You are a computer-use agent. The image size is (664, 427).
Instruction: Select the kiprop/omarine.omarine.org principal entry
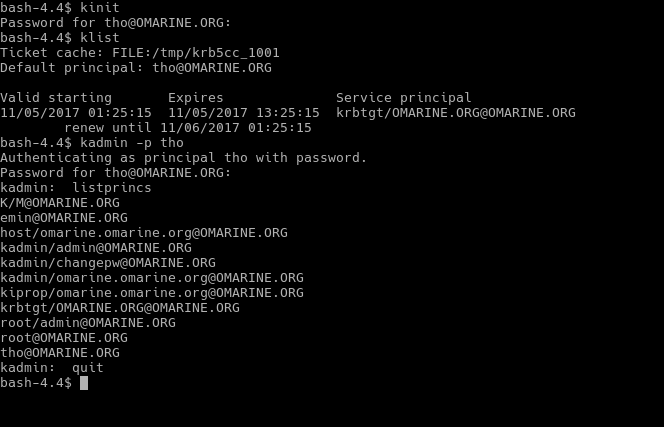[151, 293]
